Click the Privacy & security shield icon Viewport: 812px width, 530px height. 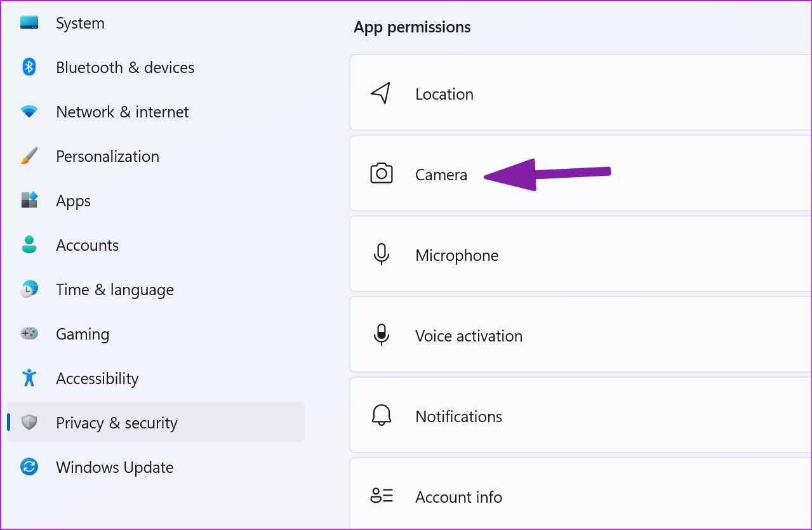point(29,423)
